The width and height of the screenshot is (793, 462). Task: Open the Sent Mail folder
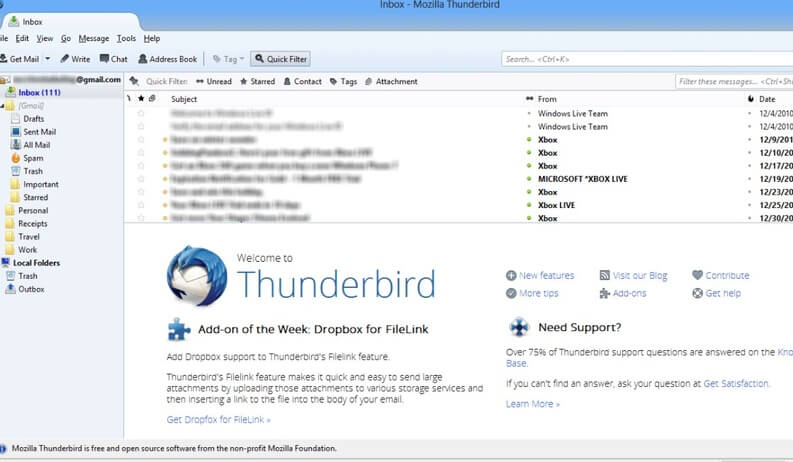(x=39, y=132)
